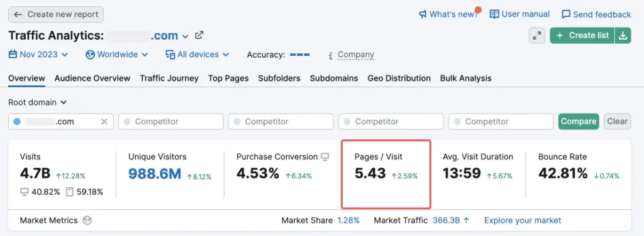This screenshot has width=644, height=236.
Task: Open the Worldwide location dropdown
Action: 117,55
